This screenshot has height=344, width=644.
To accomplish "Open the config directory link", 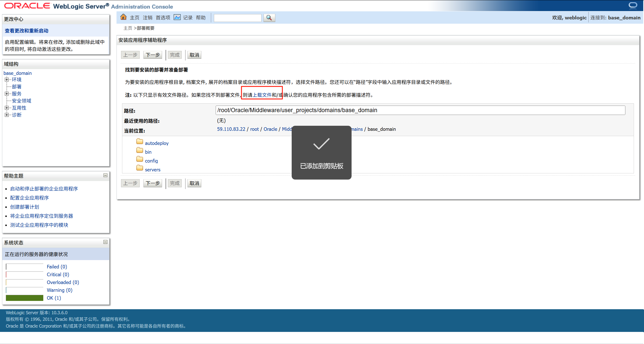I will click(151, 161).
